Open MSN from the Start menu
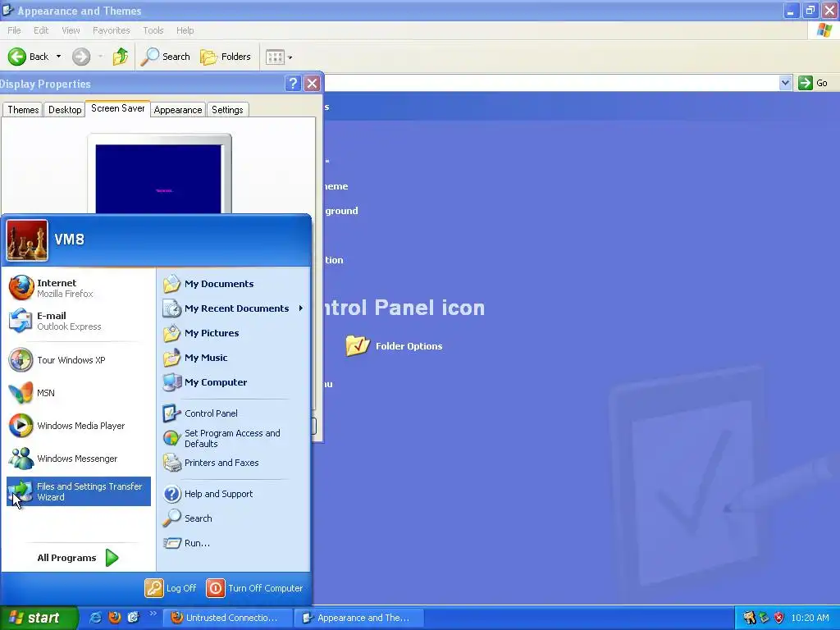840x630 pixels. point(78,393)
